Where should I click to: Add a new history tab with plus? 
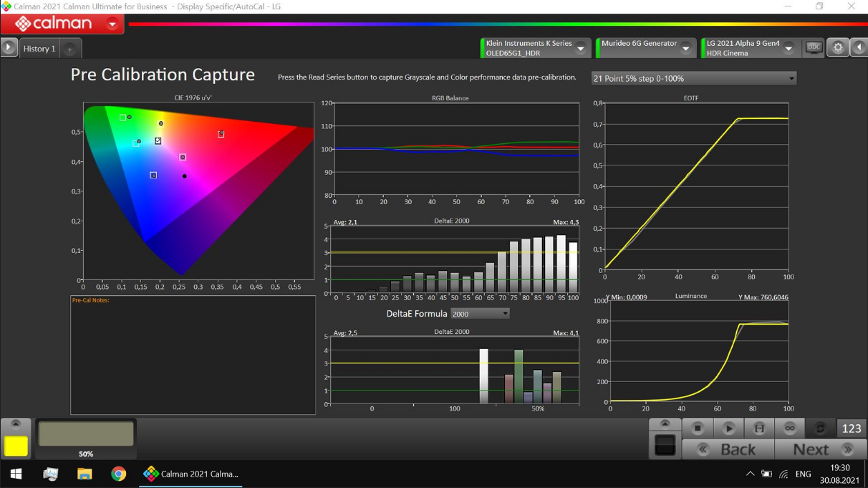pos(69,49)
